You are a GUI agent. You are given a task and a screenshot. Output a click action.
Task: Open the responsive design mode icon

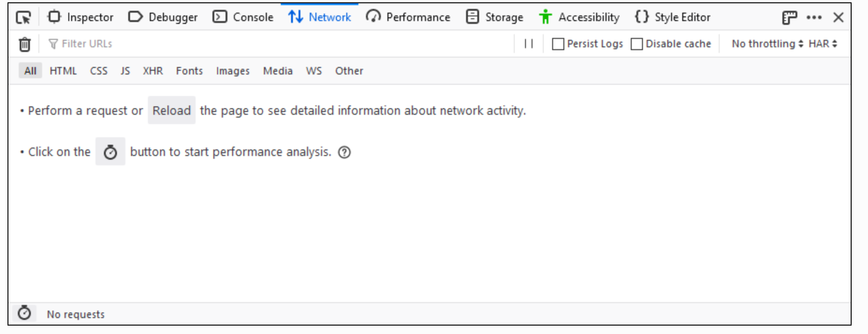[789, 17]
